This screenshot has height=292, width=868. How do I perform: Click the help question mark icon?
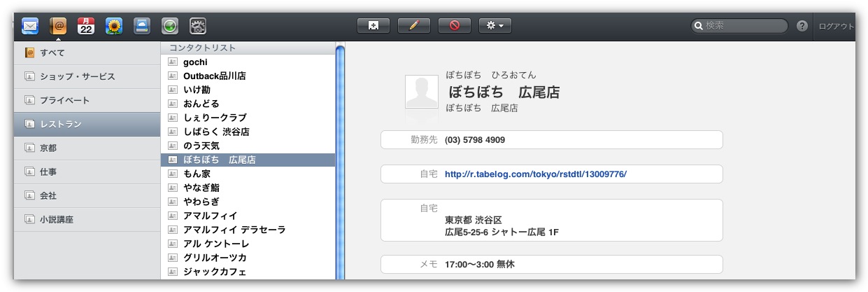point(802,26)
